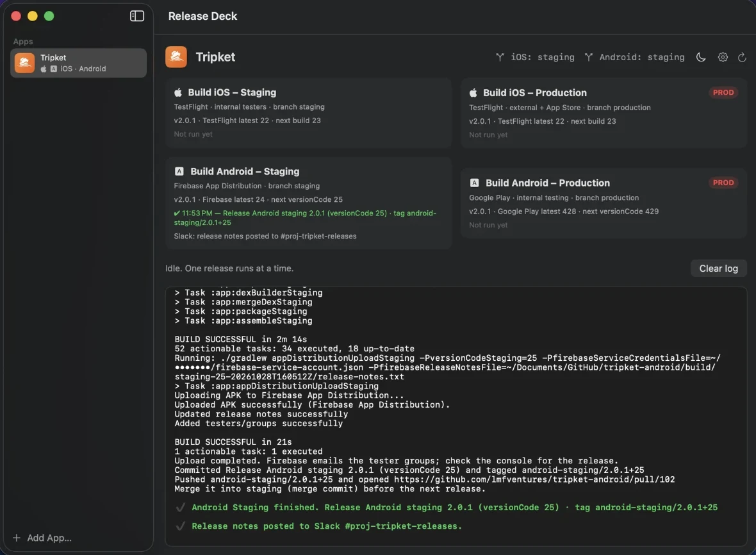Click 'Not run yet' under Build iOS Staging

tap(193, 134)
